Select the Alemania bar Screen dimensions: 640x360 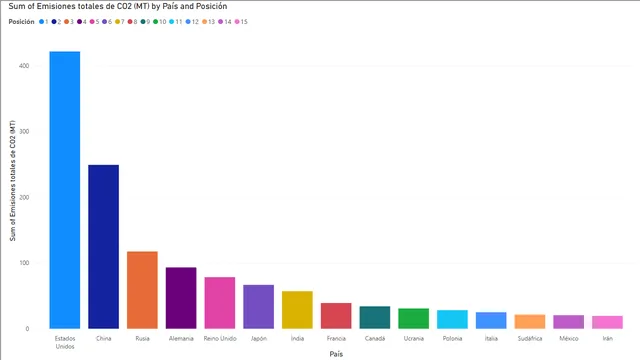tap(181, 298)
